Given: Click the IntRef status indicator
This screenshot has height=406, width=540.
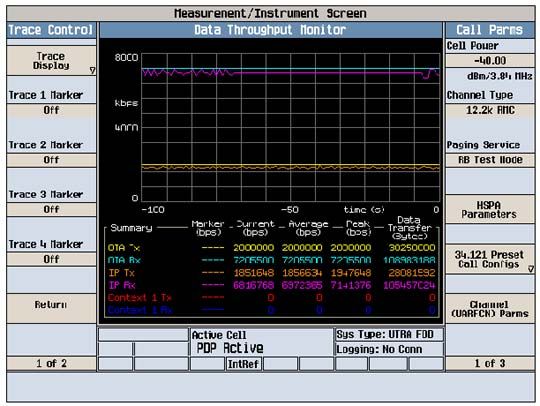Looking at the screenshot, I should click(x=243, y=364).
